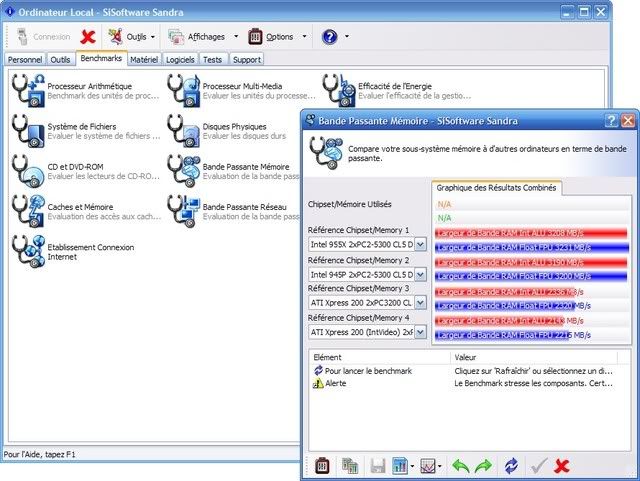This screenshot has height=481, width=640.
Task: Click the red RAM Int ALU 3190 MB/s bar
Action: 531,262
